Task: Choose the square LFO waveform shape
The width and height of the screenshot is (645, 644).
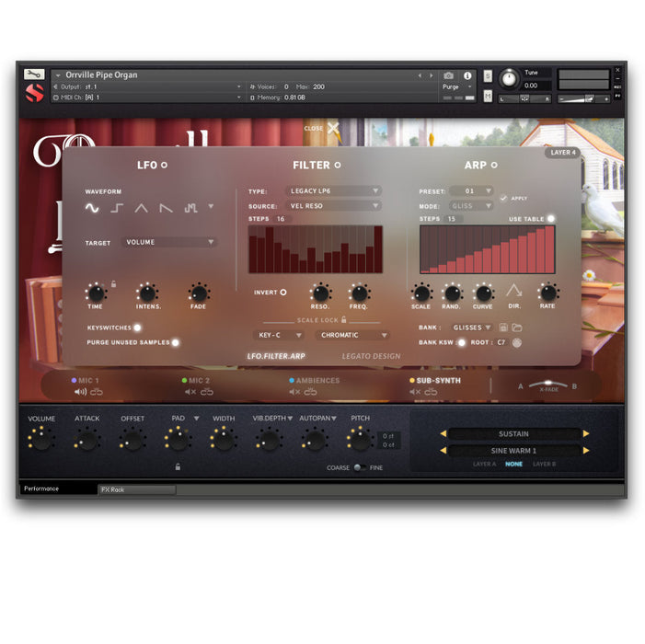Action: coord(117,208)
